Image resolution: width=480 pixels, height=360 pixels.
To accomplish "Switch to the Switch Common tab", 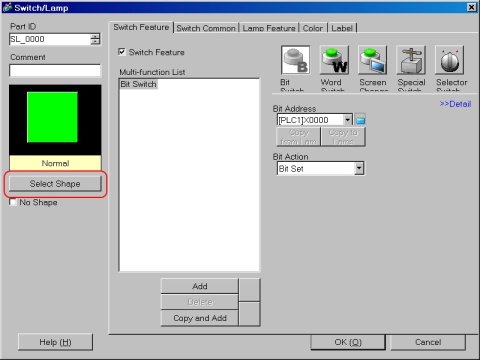I will point(206,28).
